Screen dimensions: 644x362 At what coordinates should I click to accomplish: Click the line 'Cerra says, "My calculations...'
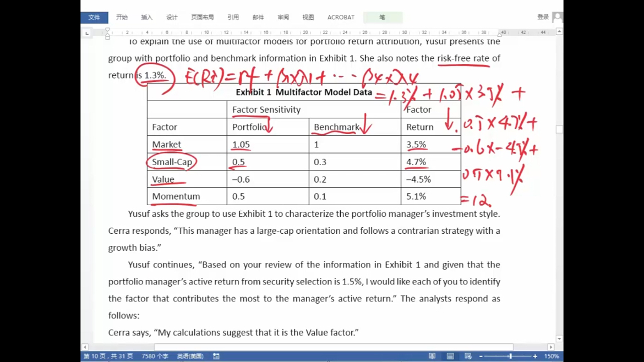pyautogui.click(x=233, y=332)
